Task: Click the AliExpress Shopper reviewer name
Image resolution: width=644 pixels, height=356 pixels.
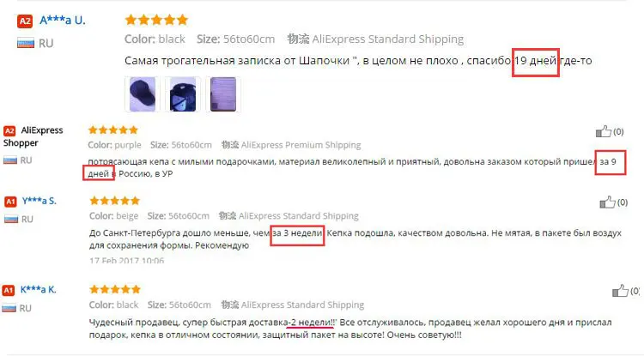Action: coord(33,136)
